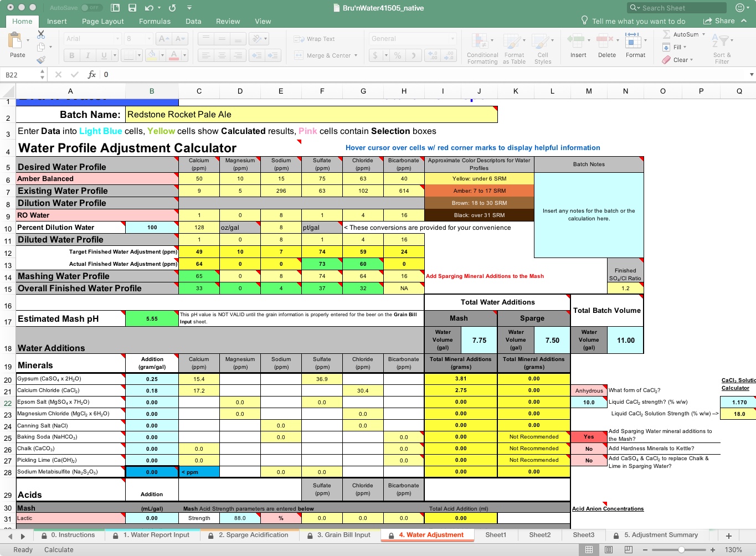
Task: Toggle bold formatting
Action: 71,55
